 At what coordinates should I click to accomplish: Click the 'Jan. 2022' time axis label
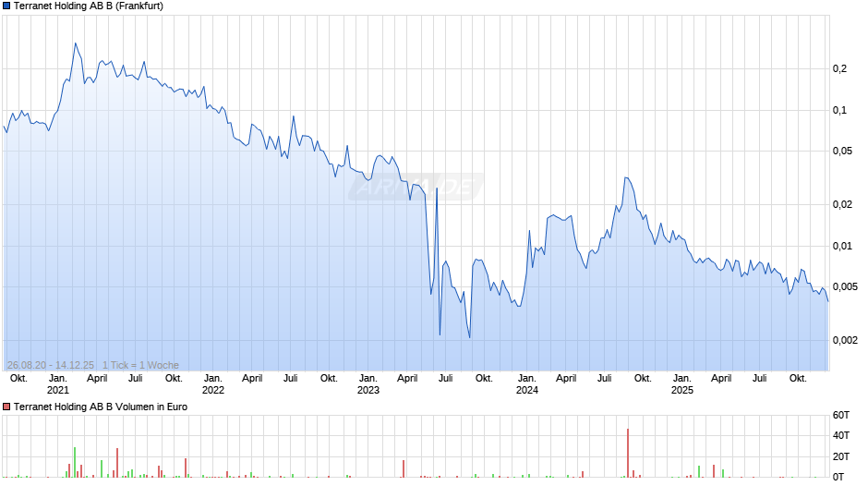pos(213,384)
